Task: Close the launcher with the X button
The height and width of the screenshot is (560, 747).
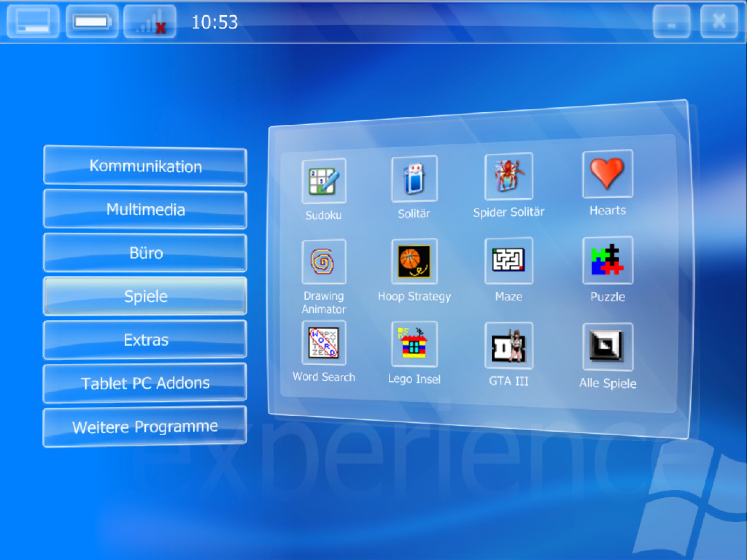Action: (x=719, y=21)
